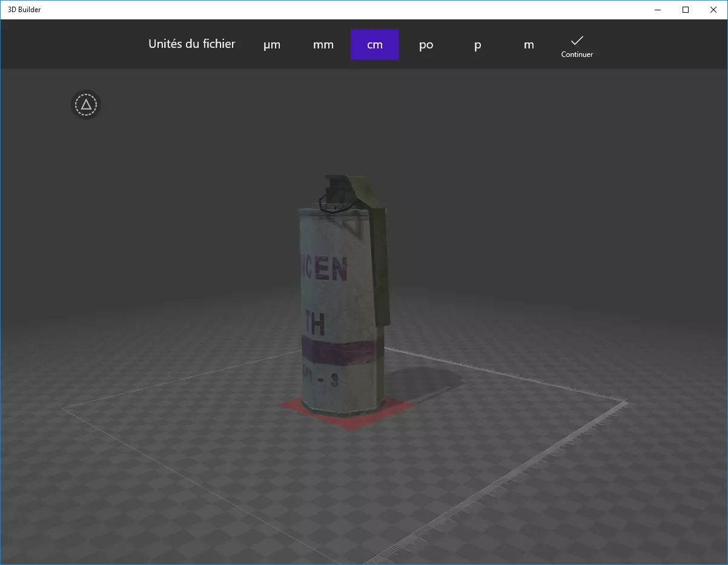The image size is (728, 565).
Task: Select the µm file unit
Action: point(272,45)
